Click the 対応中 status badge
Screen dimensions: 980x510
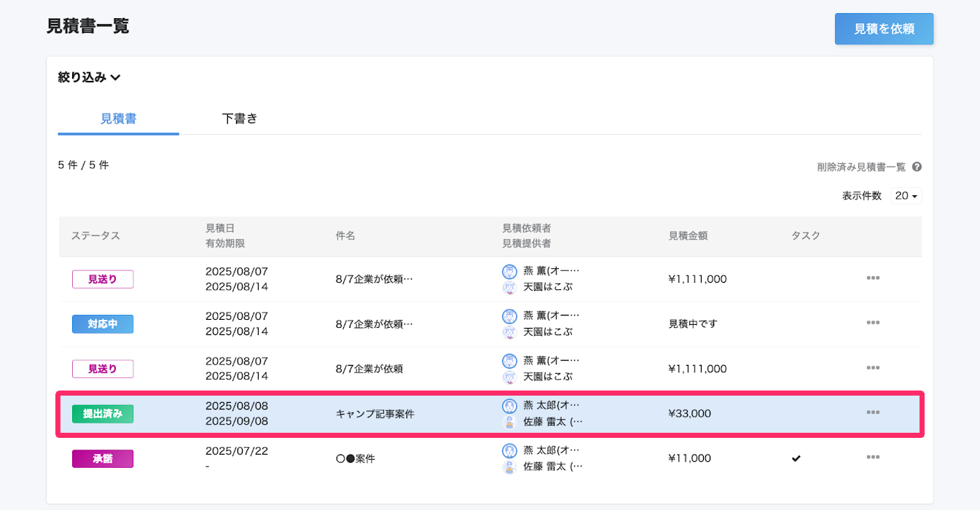click(103, 324)
